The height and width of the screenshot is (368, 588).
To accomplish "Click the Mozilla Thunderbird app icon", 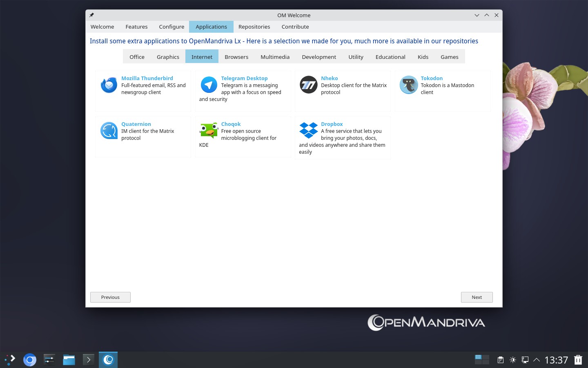I will (x=109, y=85).
